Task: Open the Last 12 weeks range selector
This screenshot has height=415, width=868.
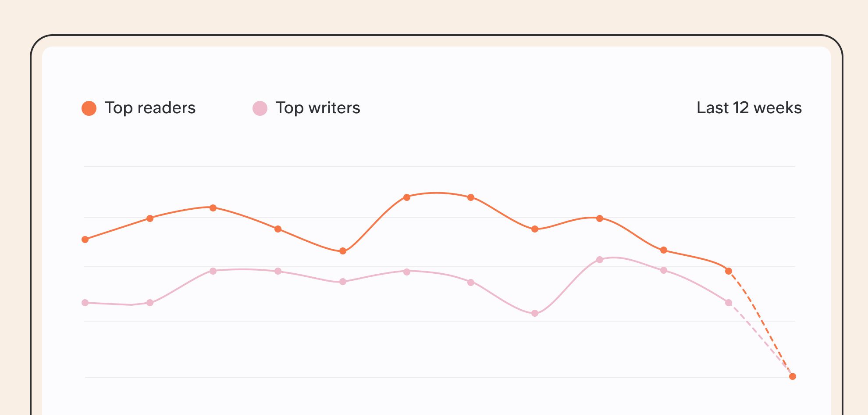Action: (749, 108)
